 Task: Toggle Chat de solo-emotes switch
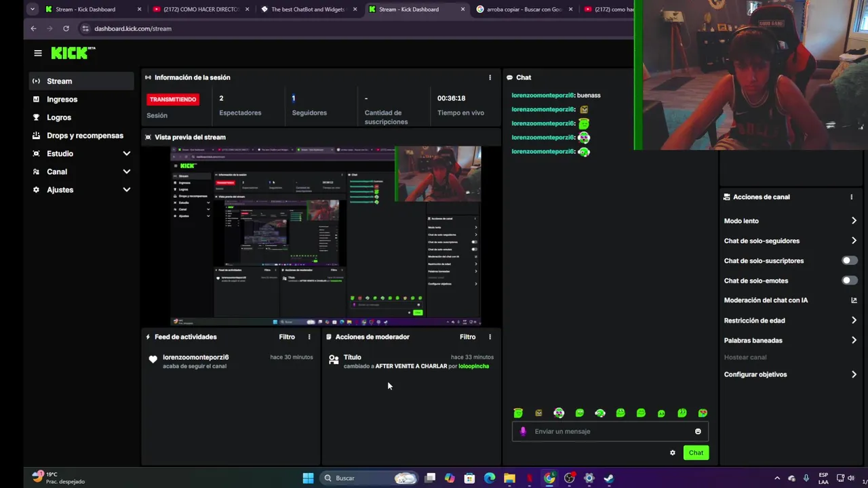click(x=849, y=281)
